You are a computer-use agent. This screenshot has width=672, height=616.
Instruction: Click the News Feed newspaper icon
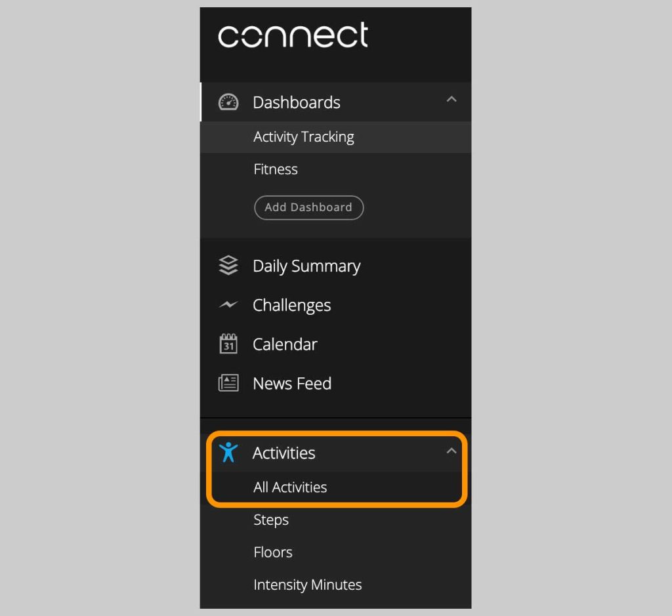[228, 383]
